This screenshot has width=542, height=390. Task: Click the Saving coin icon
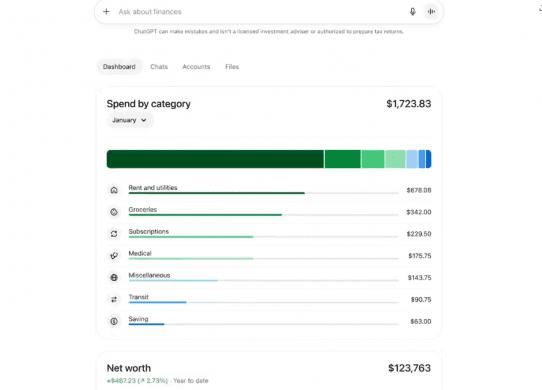(114, 322)
